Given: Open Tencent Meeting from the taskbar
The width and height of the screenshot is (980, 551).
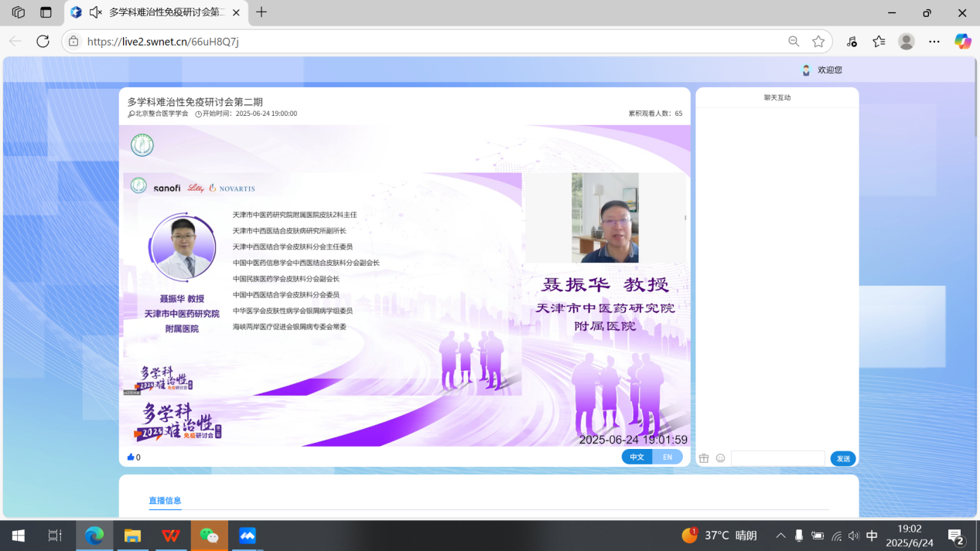Looking at the screenshot, I should (247, 535).
